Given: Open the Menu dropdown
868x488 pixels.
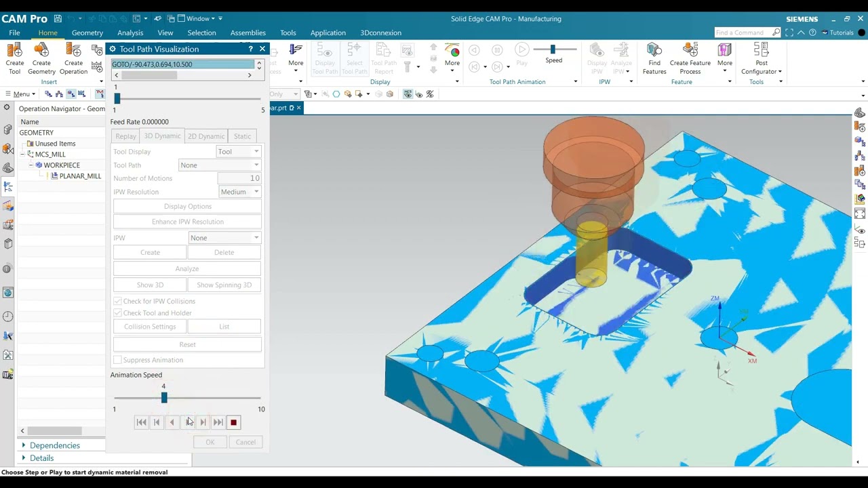Looking at the screenshot, I should point(20,94).
